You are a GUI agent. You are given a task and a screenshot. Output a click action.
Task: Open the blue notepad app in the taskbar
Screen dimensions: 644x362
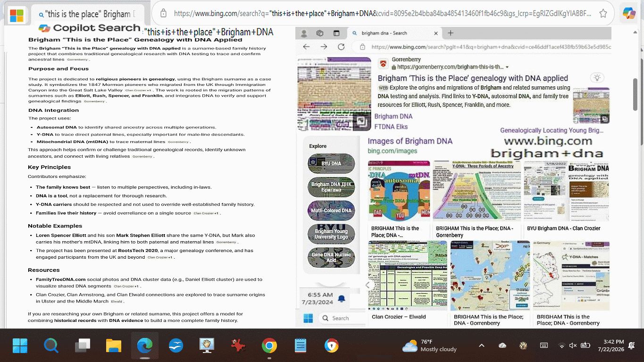301,346
